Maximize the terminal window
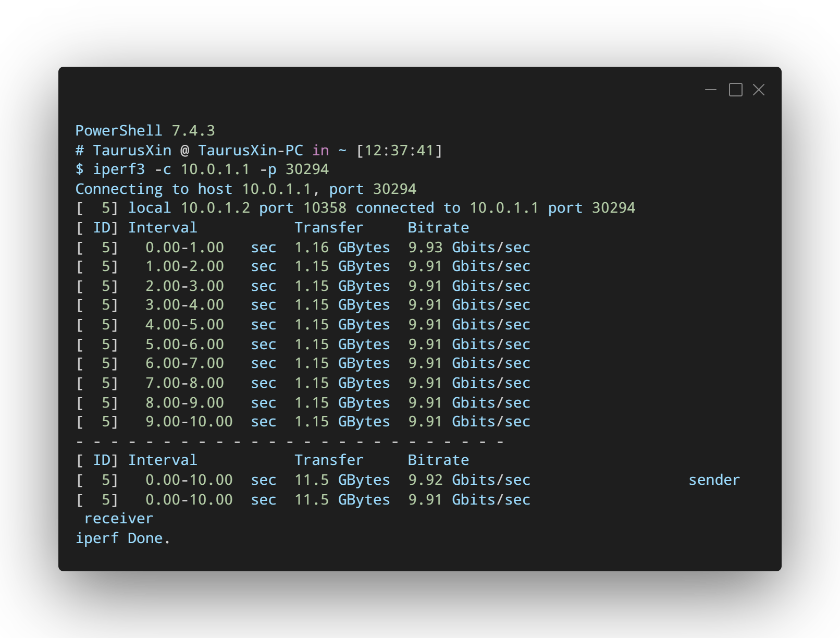840x638 pixels. [735, 90]
